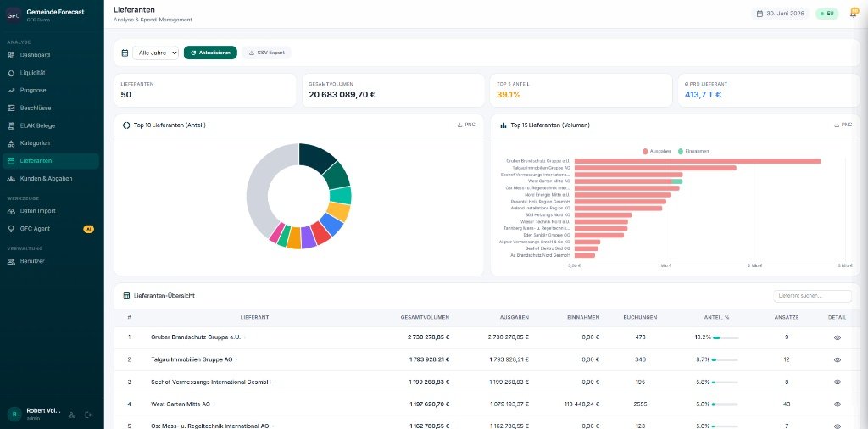Click the notification bell icon
This screenshot has height=429, width=868.
(x=854, y=13)
